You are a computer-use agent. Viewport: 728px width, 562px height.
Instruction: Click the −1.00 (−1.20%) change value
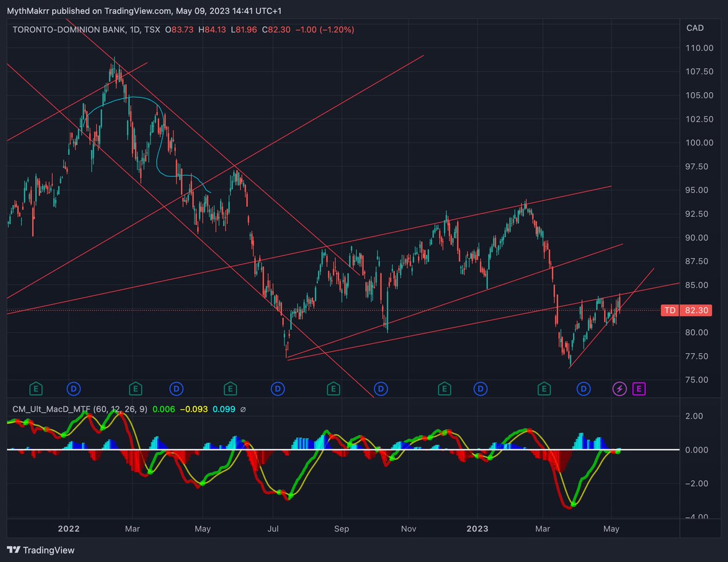(326, 30)
